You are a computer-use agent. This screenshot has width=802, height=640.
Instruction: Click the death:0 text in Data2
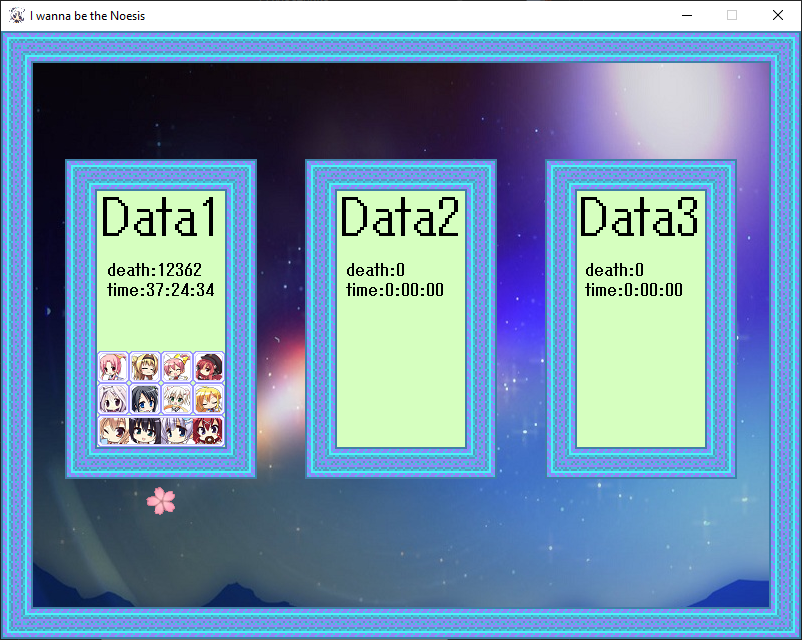click(x=375, y=270)
